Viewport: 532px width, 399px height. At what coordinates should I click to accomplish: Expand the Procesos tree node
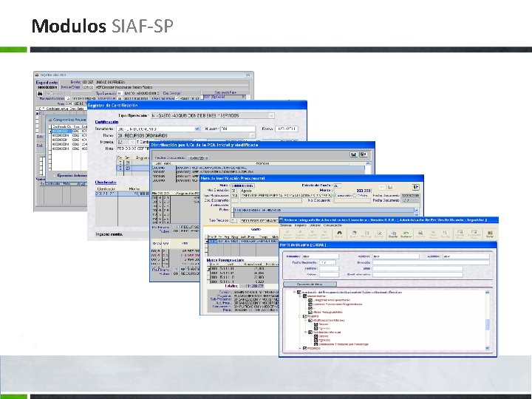pyautogui.click(x=300, y=349)
